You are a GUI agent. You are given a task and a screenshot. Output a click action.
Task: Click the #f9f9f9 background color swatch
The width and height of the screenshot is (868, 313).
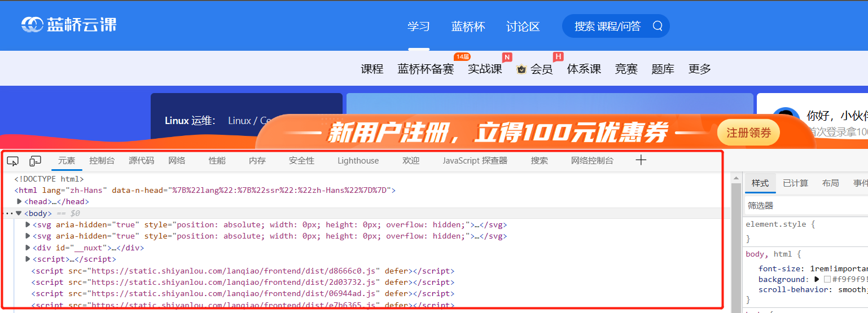coord(827,279)
